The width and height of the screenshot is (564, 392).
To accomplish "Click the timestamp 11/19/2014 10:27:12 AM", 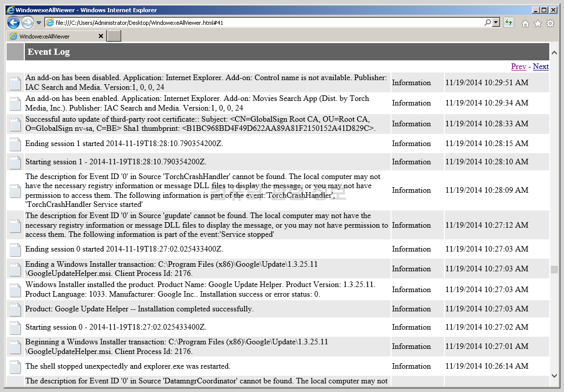I will pyautogui.click(x=487, y=225).
